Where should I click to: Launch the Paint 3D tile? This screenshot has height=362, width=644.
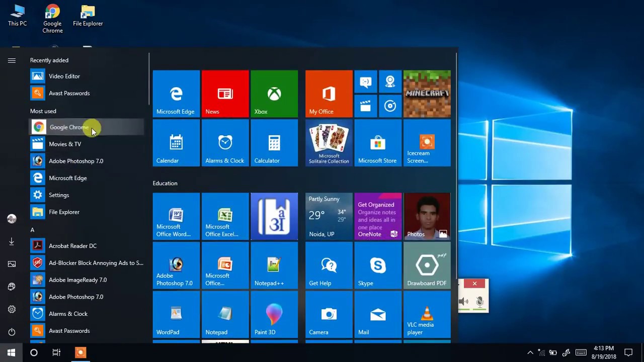(274, 314)
